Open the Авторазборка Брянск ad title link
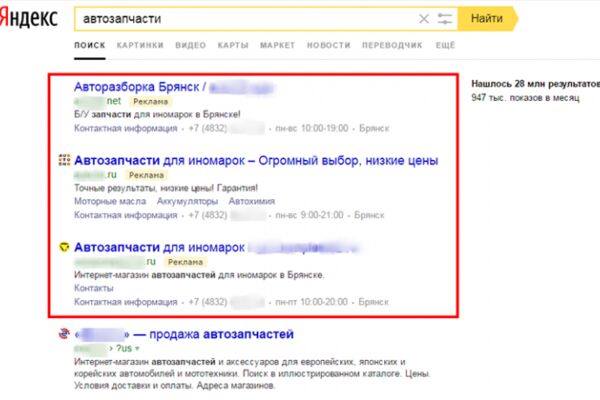 point(174,87)
